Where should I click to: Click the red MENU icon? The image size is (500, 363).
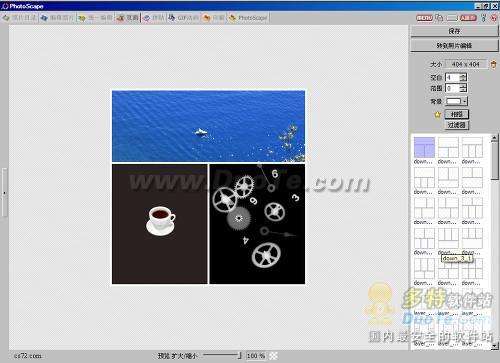pos(424,18)
